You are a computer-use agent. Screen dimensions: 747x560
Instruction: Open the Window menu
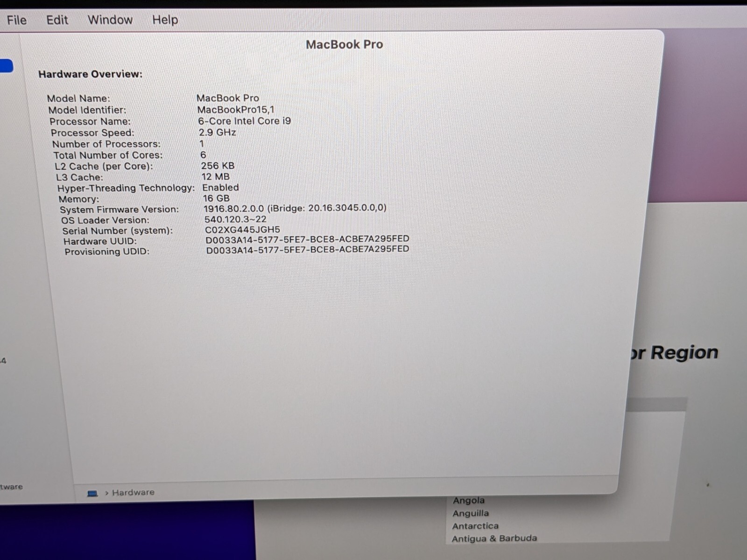110,20
